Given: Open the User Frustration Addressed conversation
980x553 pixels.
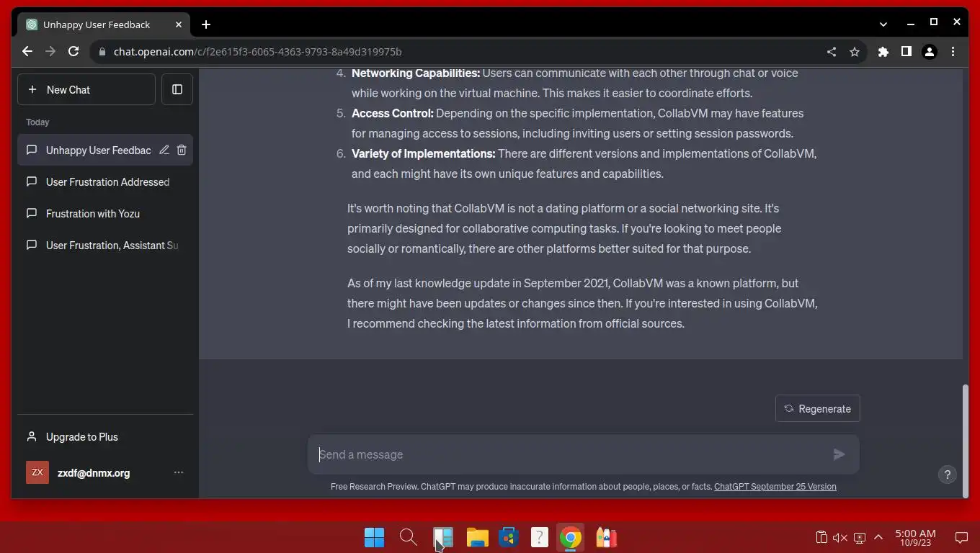Looking at the screenshot, I should point(105,181).
